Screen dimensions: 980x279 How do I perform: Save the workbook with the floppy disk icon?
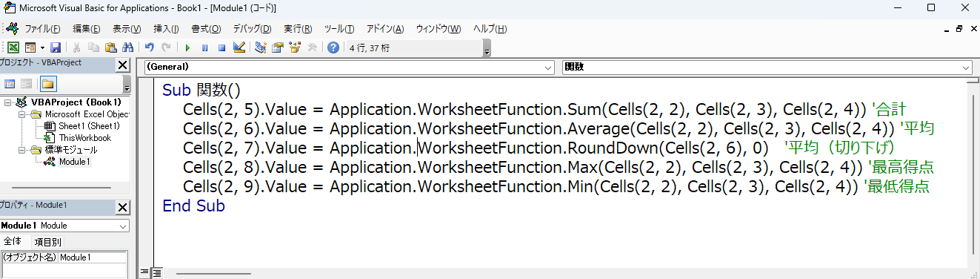[56, 47]
